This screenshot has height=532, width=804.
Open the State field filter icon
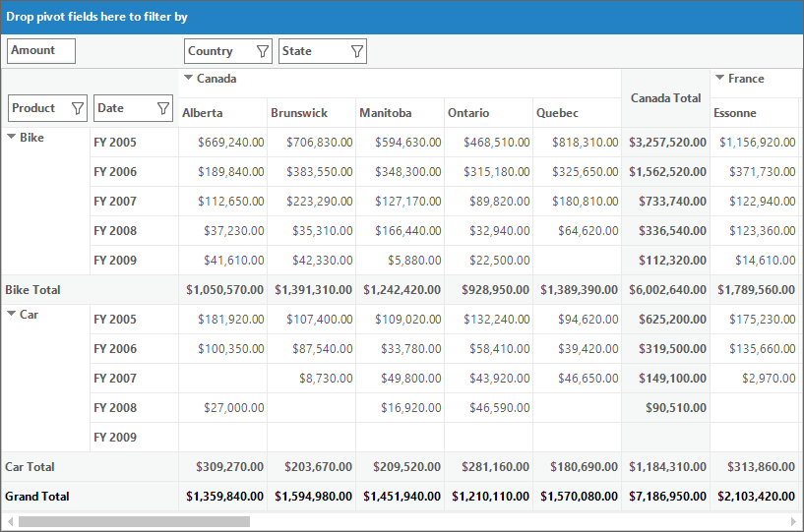[x=357, y=51]
